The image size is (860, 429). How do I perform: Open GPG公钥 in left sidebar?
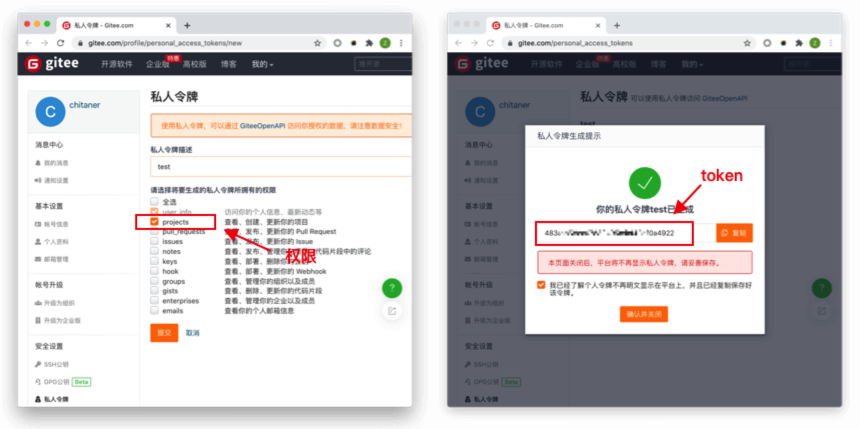56,382
